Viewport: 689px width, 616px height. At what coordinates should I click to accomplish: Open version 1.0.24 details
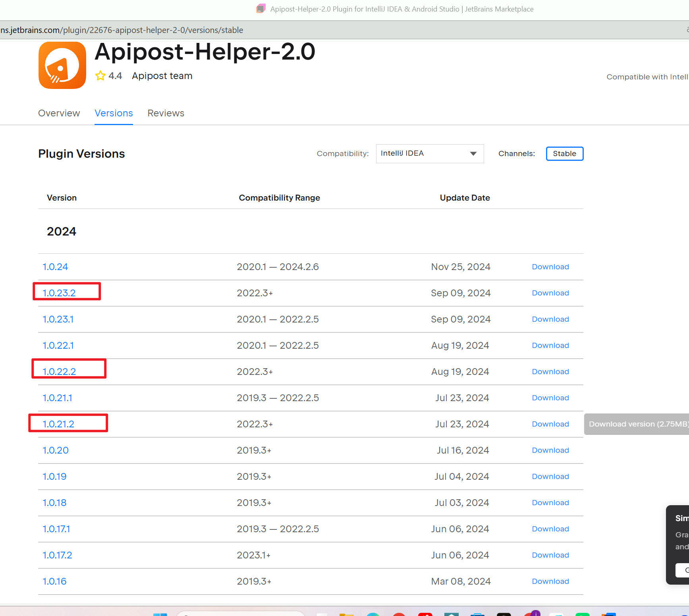[x=55, y=267]
